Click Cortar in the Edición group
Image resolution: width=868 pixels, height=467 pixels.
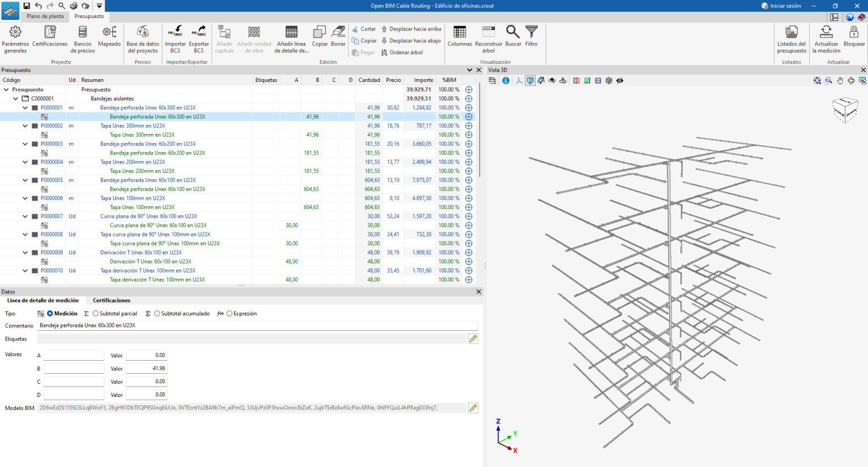(363, 29)
